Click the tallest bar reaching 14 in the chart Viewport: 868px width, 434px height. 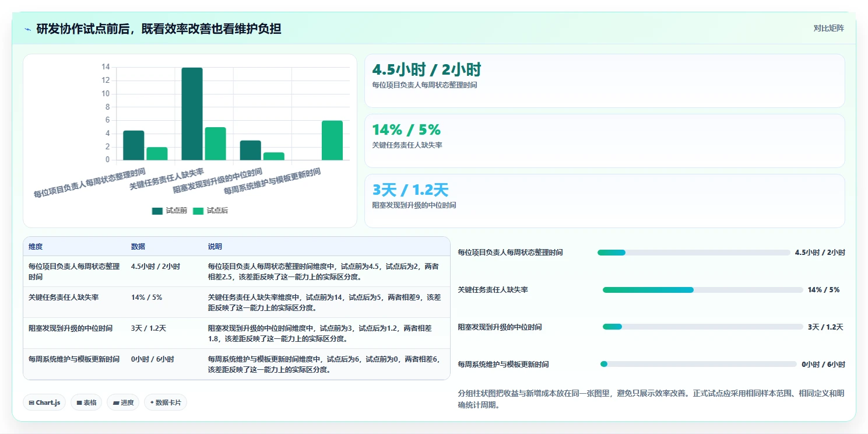click(192, 114)
